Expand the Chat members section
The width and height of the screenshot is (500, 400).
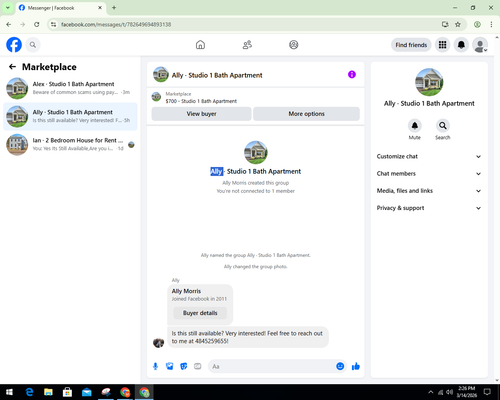429,174
